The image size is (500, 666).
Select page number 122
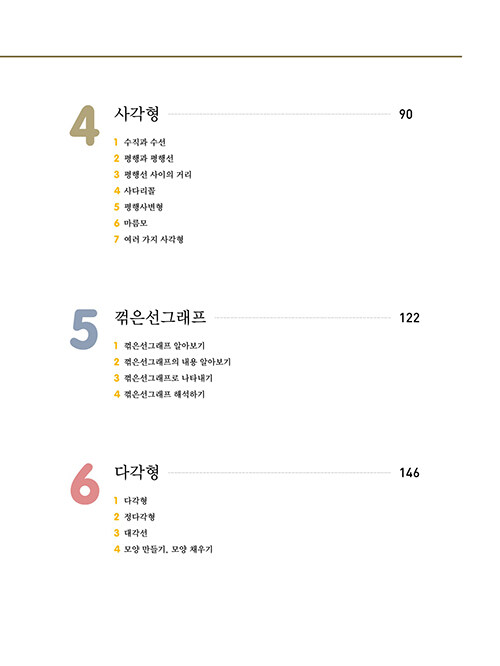tap(410, 318)
